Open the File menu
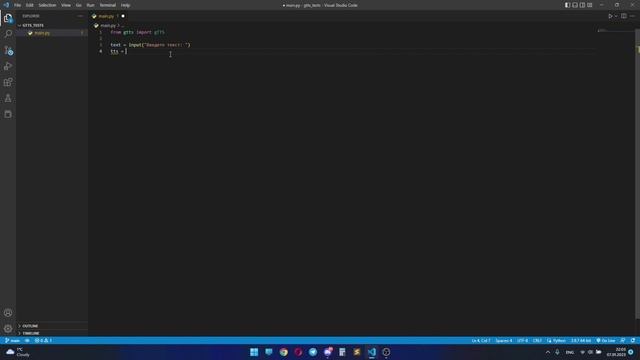Viewport: 640px width, 360px height. 18,5
